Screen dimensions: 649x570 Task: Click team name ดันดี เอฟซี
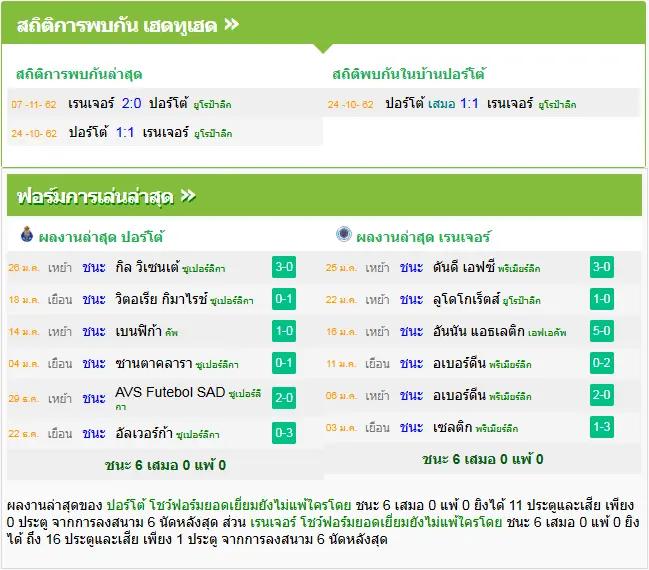[464, 267]
